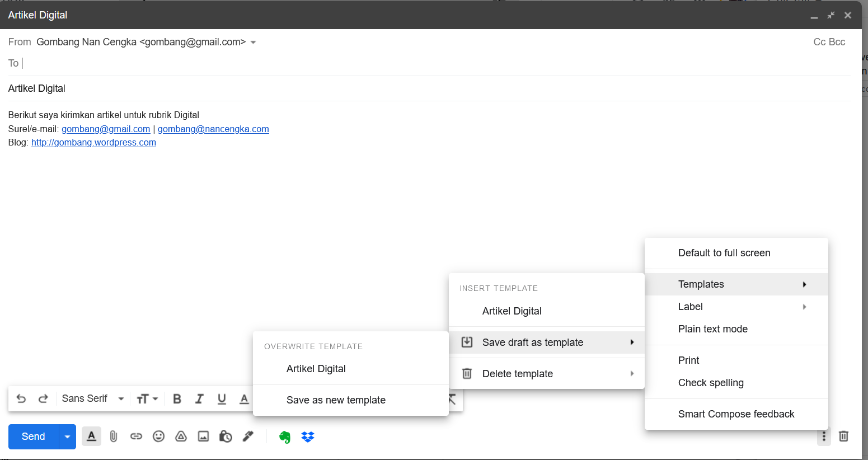
Task: Toggle italic formatting
Action: (x=199, y=398)
